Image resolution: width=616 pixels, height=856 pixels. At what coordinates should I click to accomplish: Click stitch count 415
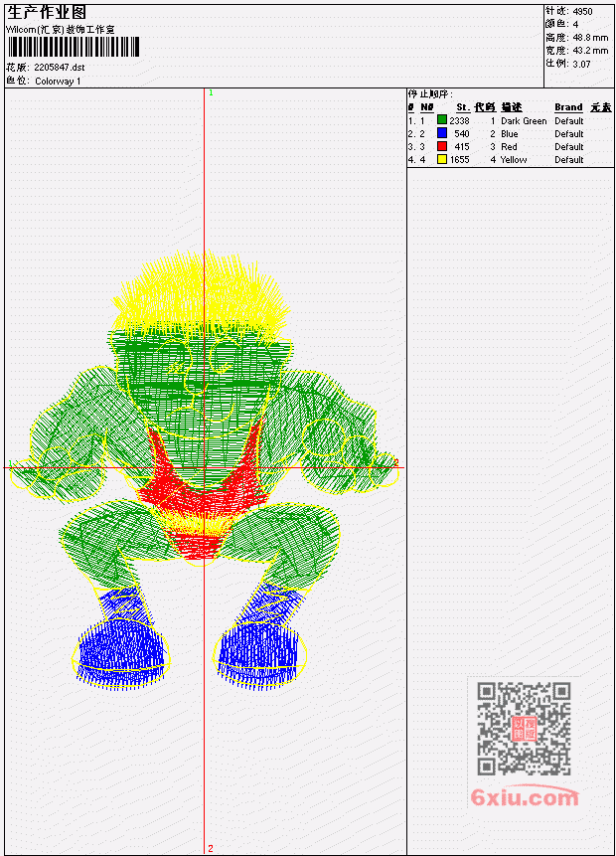462,147
